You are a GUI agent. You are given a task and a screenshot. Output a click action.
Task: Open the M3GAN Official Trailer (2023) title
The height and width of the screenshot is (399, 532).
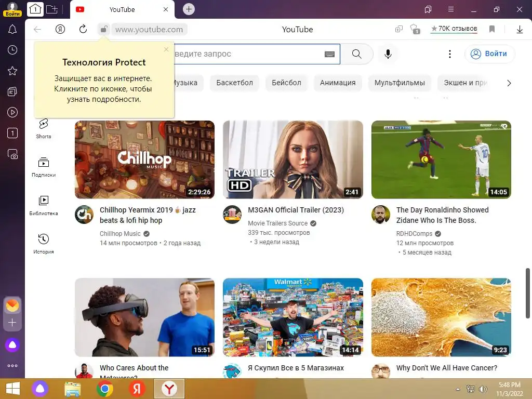[296, 210]
